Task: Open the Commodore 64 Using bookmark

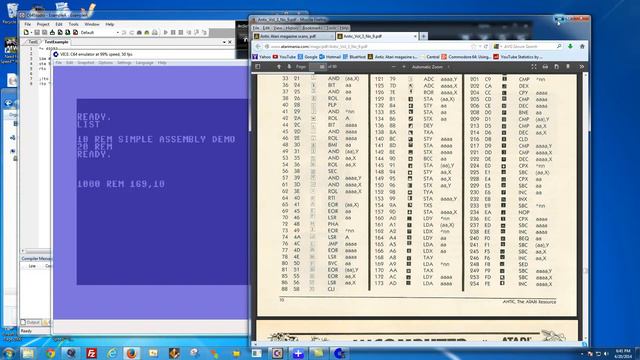Action: point(467,57)
